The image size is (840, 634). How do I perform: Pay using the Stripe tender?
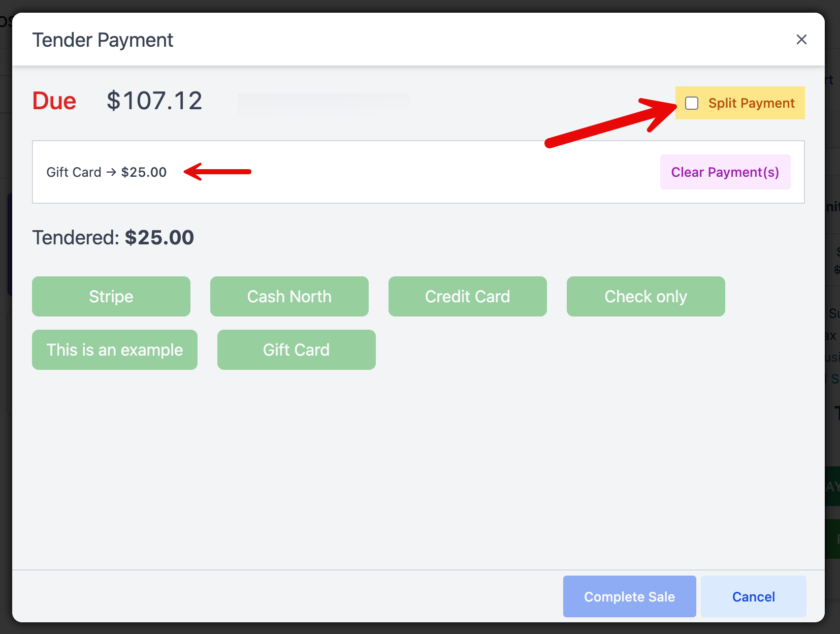pos(111,297)
